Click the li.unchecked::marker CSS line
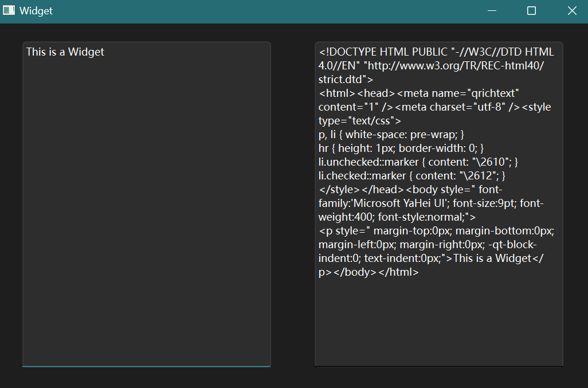Screen dimensions: 588x388 tap(373, 162)
